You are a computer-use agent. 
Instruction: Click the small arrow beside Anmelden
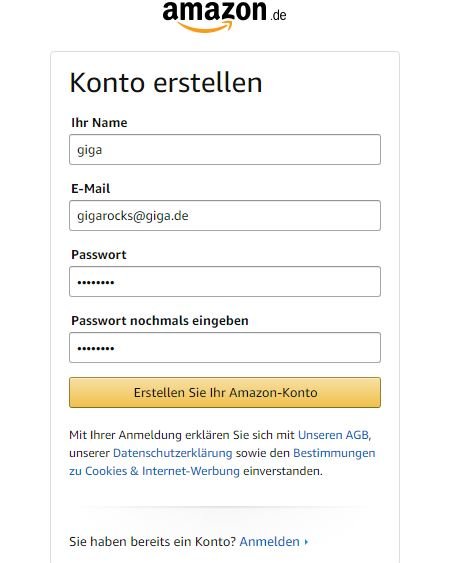(x=306, y=541)
